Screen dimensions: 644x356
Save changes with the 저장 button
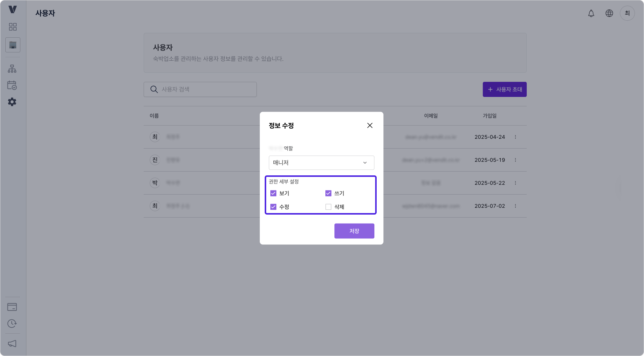(354, 231)
